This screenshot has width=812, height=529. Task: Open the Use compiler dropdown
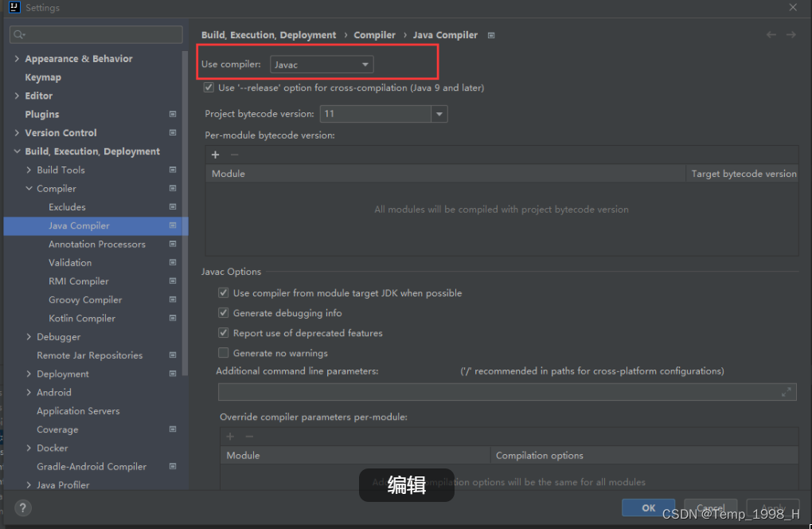coord(322,65)
